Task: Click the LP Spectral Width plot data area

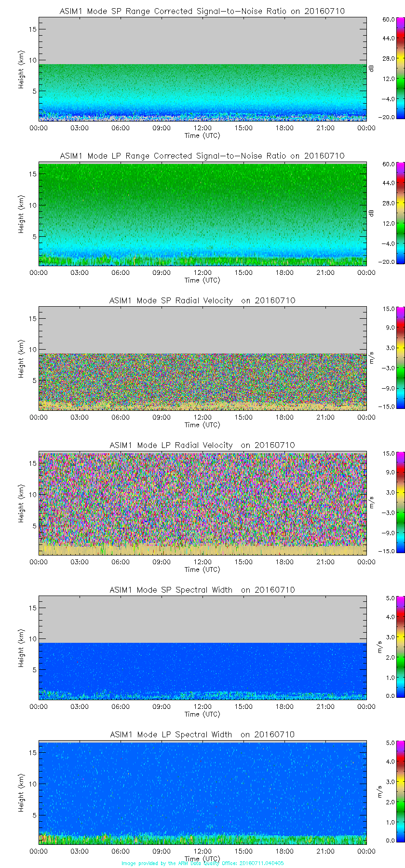Action: pyautogui.click(x=202, y=791)
